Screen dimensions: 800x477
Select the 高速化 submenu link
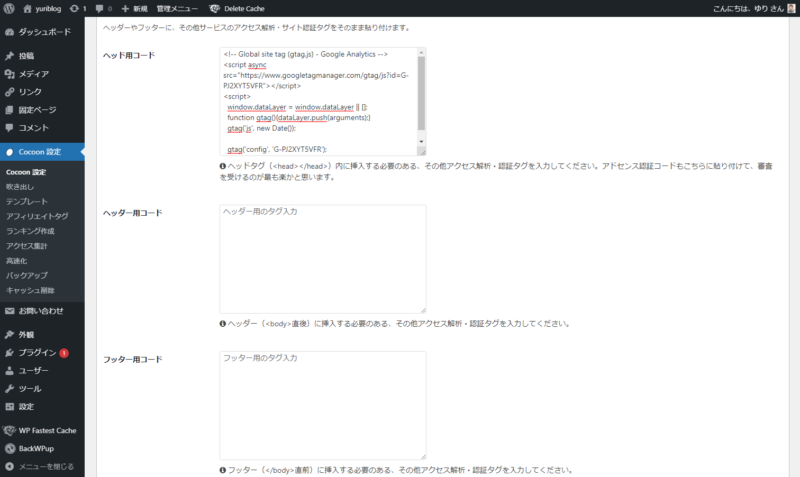point(16,261)
